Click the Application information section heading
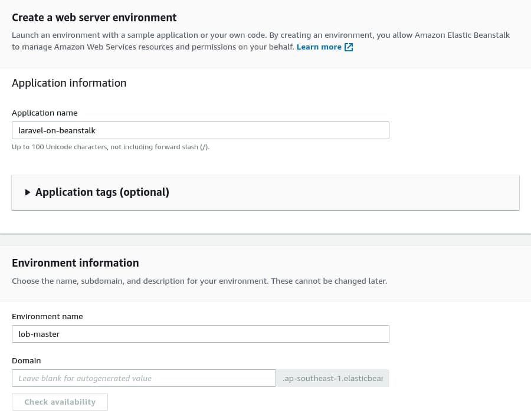 [x=69, y=83]
